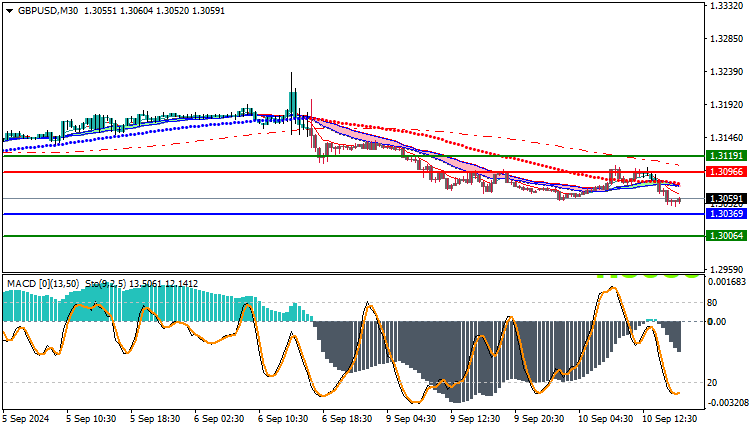The width and height of the screenshot is (750, 430).
Task: Open the chart menu triangle beside GBPUSD
Action: (x=10, y=11)
